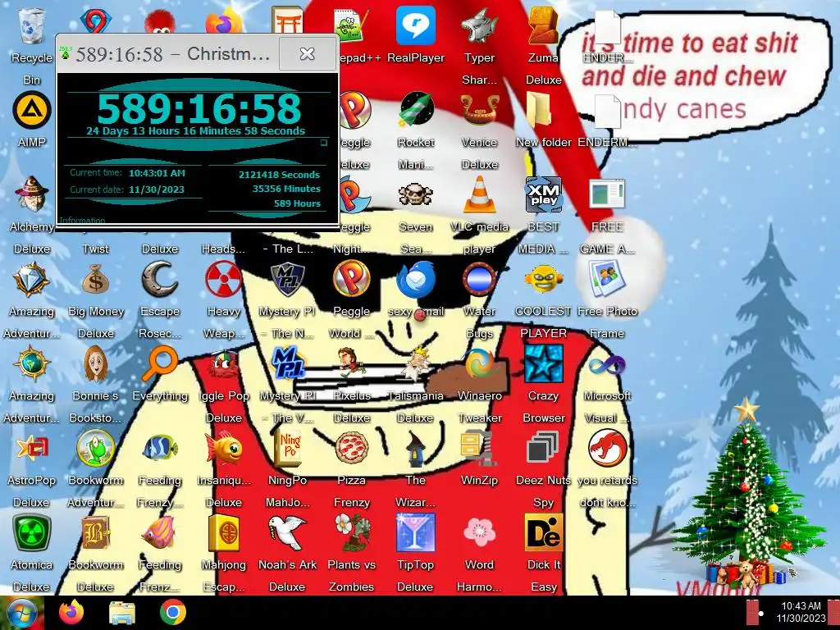Viewport: 840px width, 630px height.
Task: Launch Seven Seas skull icon
Action: click(416, 195)
